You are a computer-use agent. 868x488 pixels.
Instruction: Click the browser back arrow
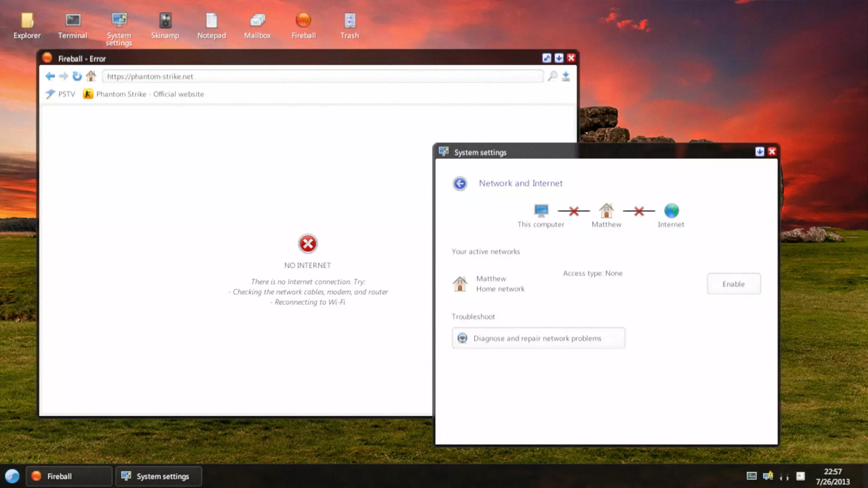pos(50,76)
